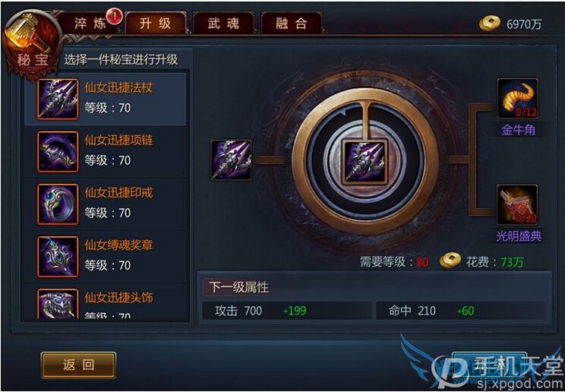The image size is (565, 392).
Task: Click the red notification badge on 淬炼
Action: (x=115, y=16)
